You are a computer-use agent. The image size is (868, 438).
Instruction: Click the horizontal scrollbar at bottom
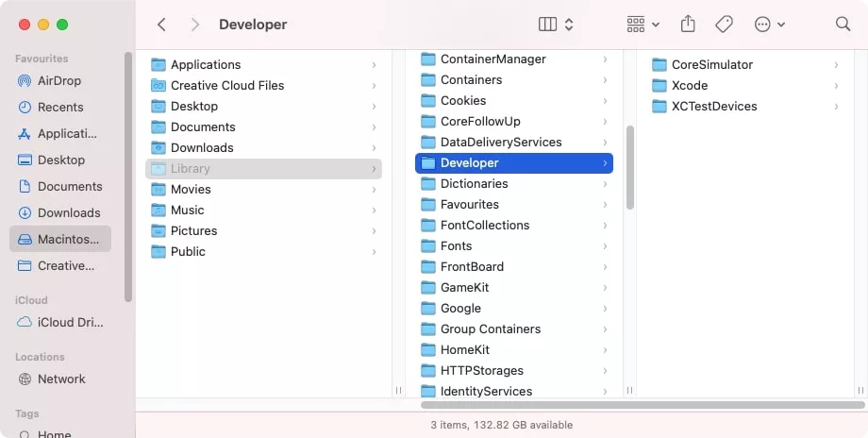point(642,405)
